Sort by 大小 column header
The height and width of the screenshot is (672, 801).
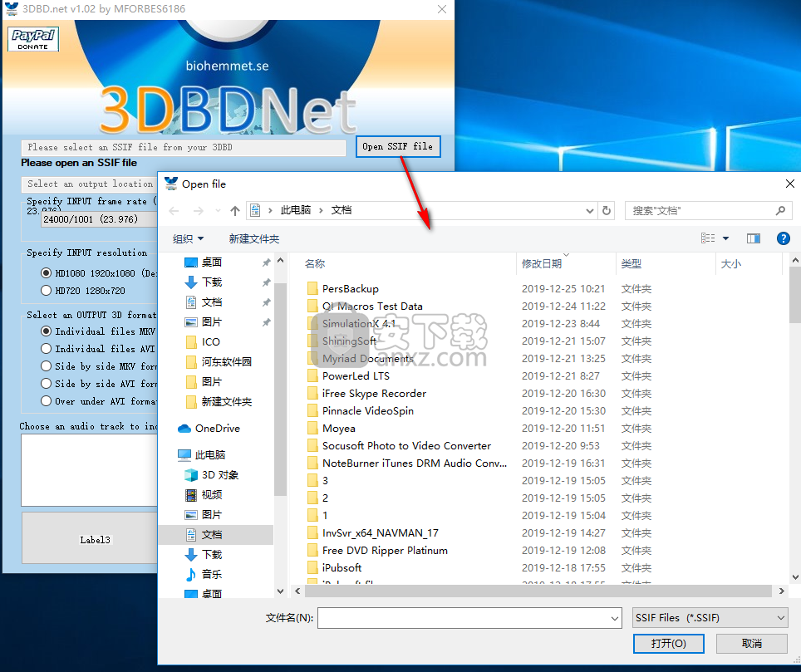[730, 264]
